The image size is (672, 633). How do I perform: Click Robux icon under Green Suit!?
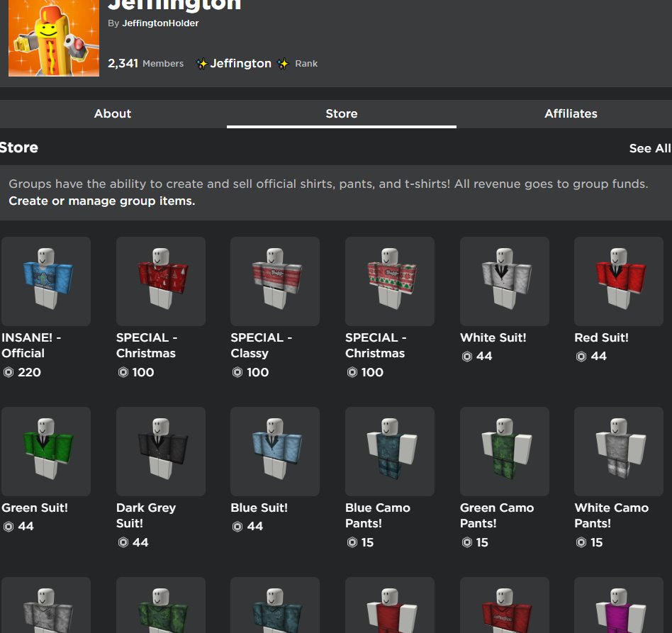point(9,527)
